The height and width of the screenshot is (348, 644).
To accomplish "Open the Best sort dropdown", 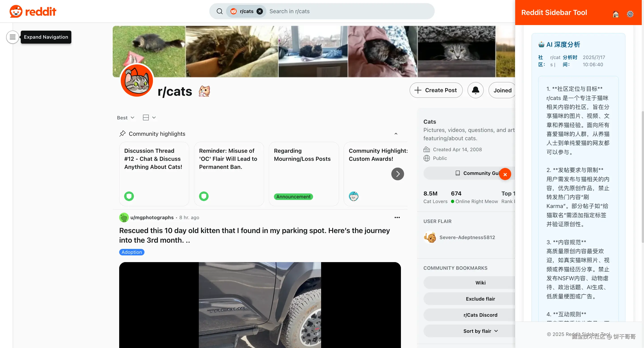I will pos(125,118).
